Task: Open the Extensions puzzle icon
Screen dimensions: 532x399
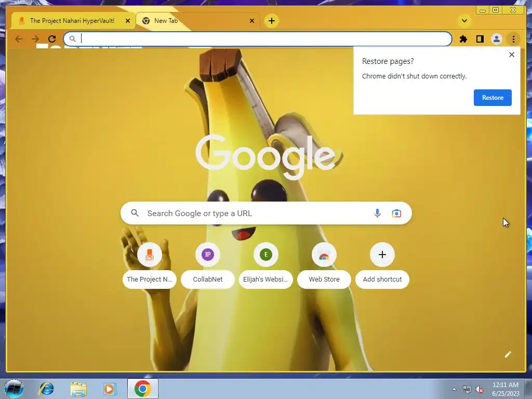Action: pos(463,39)
